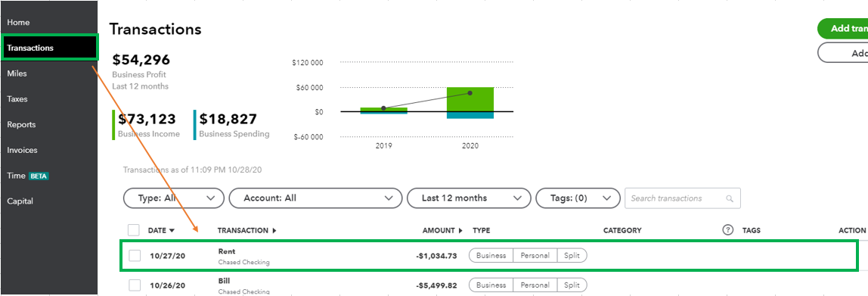Click the Amount column sort arrow
Image resolution: width=868 pixels, height=296 pixels.
460,231
